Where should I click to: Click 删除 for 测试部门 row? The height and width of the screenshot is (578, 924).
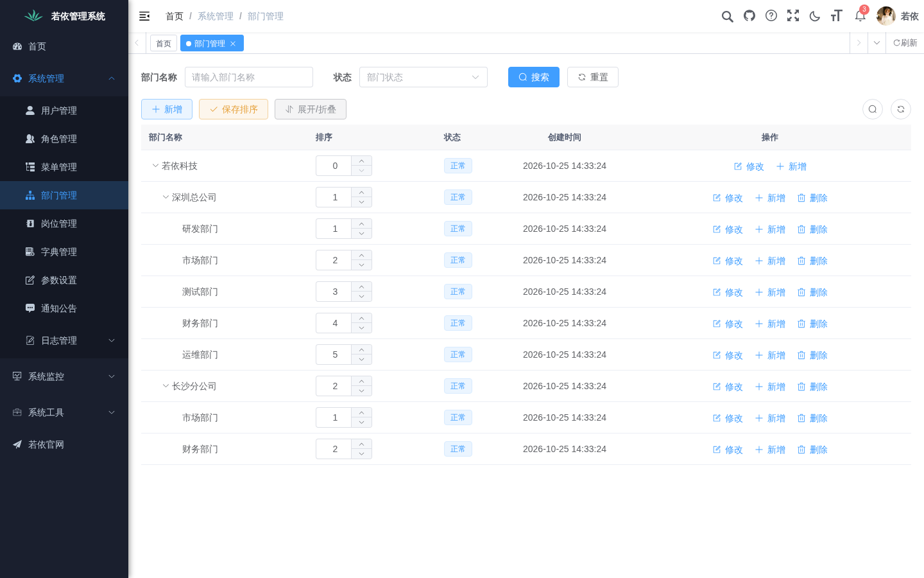coord(812,292)
